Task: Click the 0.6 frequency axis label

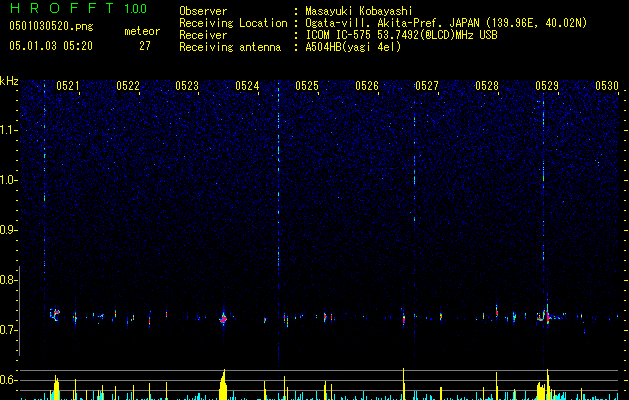Action: coord(8,380)
